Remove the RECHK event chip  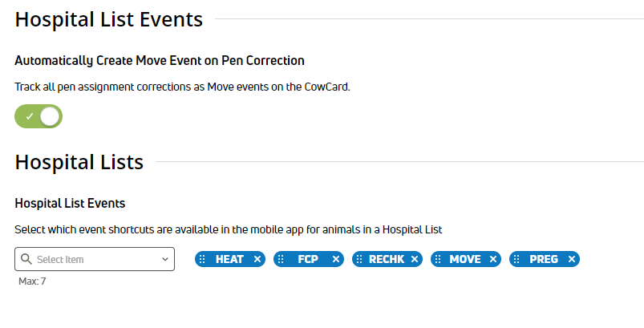point(415,259)
